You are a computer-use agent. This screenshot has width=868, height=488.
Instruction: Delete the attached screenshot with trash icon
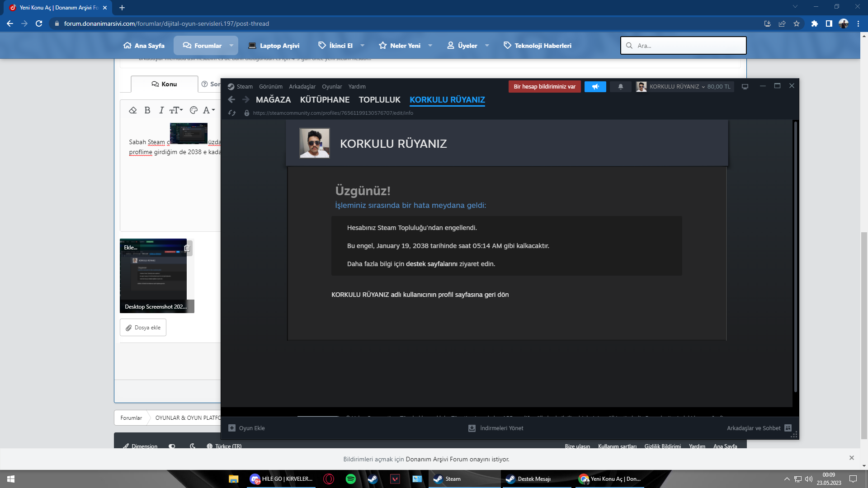(187, 248)
